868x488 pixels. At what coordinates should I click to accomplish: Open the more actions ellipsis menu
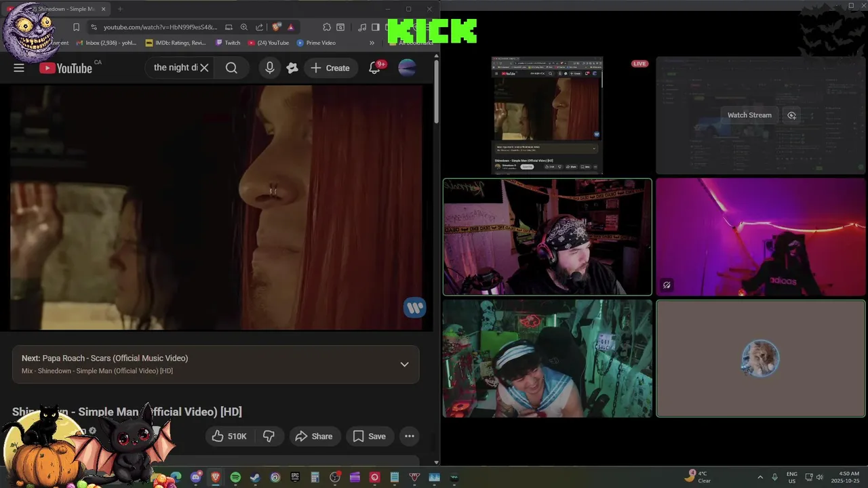click(x=410, y=436)
